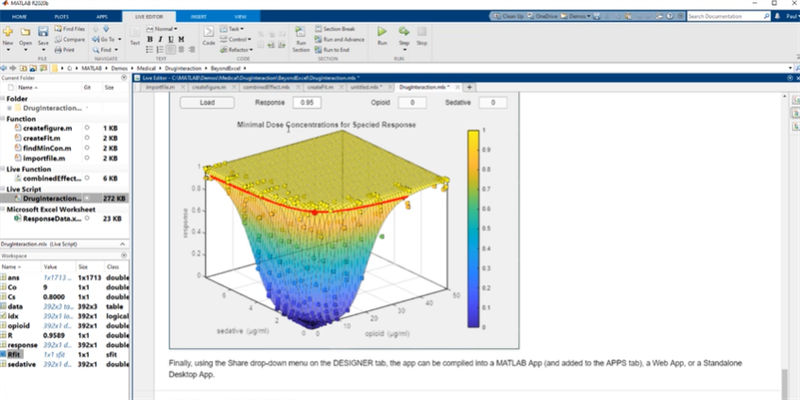800x400 pixels.
Task: Click Clean Up in quick access bar
Action: [x=508, y=16]
